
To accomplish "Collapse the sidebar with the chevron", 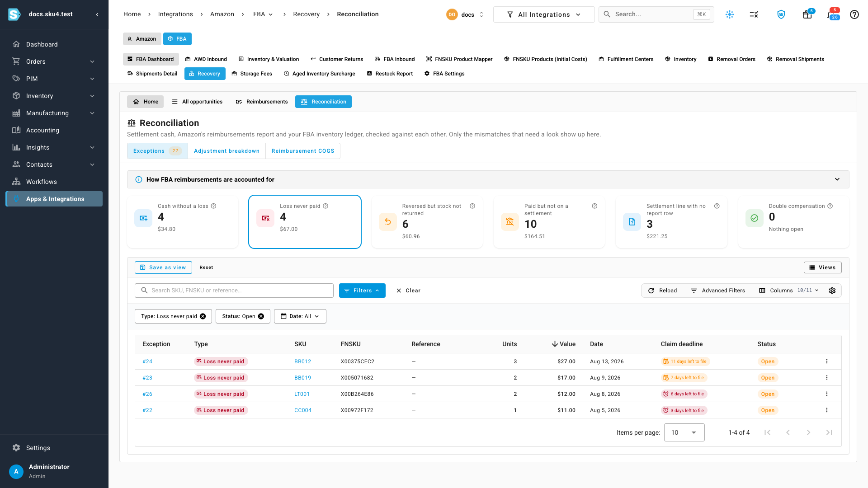I will point(97,14).
